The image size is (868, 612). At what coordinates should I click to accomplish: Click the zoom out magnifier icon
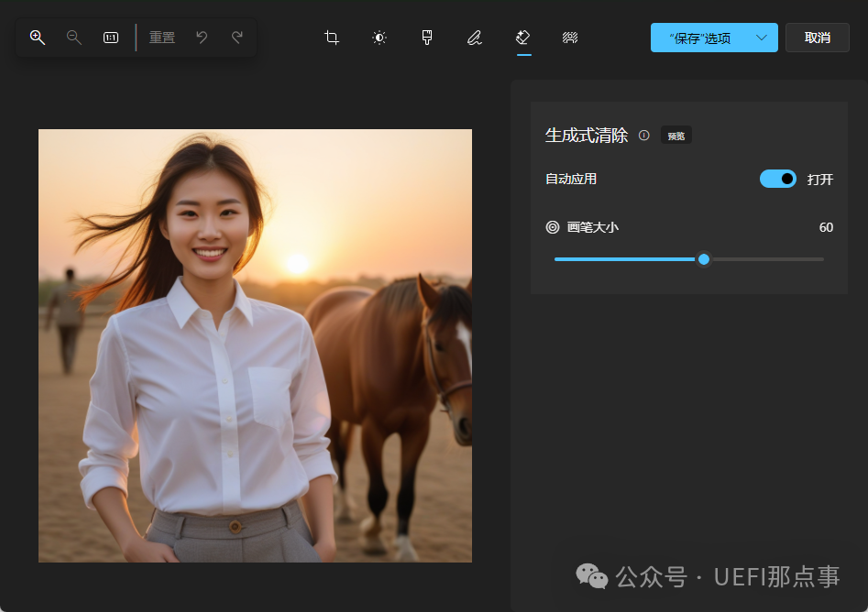click(x=74, y=38)
